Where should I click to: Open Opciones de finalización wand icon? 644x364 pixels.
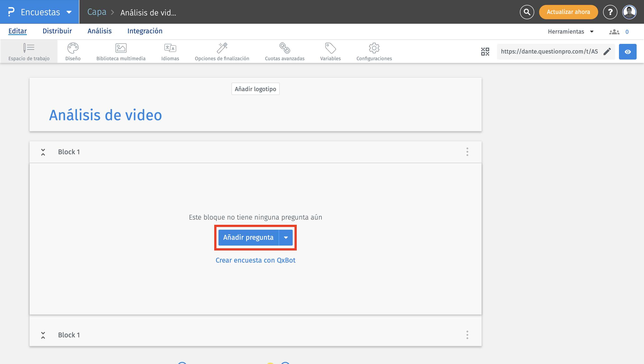(x=222, y=48)
